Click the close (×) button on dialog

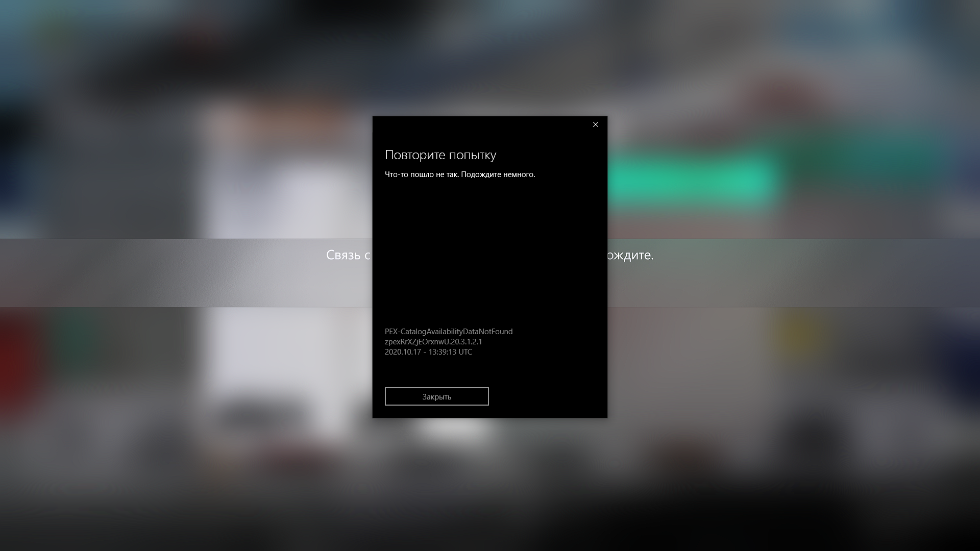pos(595,124)
